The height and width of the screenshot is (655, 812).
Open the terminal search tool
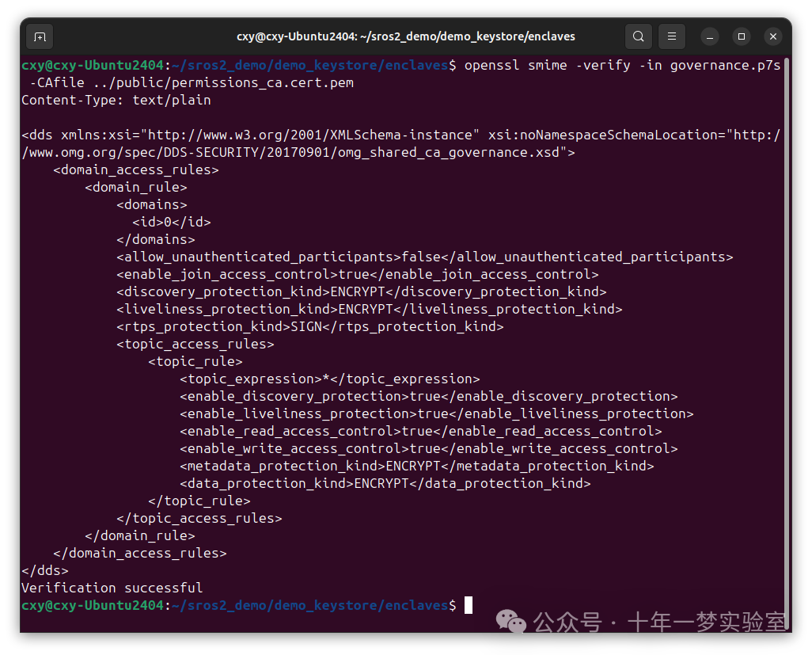(x=639, y=36)
